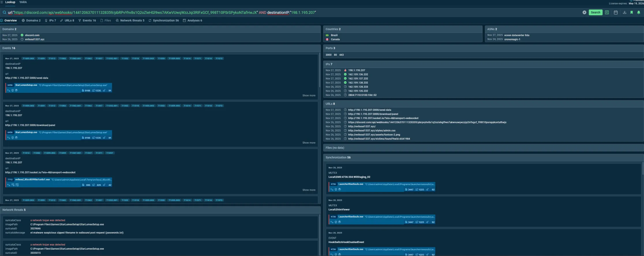
Task: Click the Events panel vertical scrollbar
Action: point(319,71)
